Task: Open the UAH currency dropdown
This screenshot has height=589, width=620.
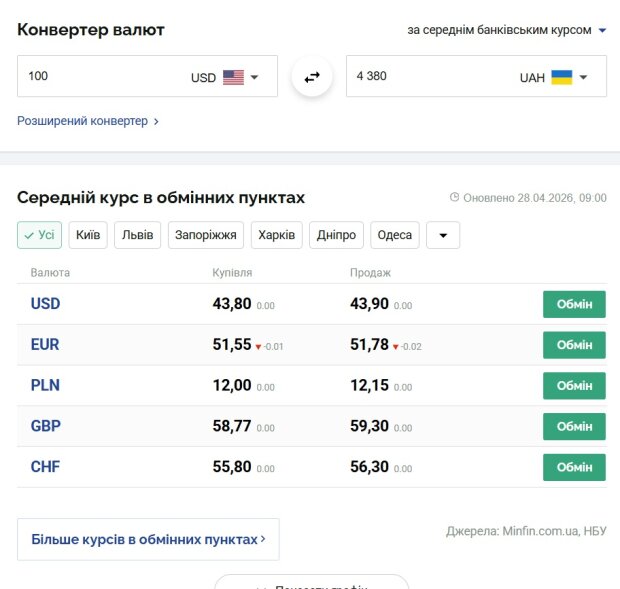Action: coord(584,77)
